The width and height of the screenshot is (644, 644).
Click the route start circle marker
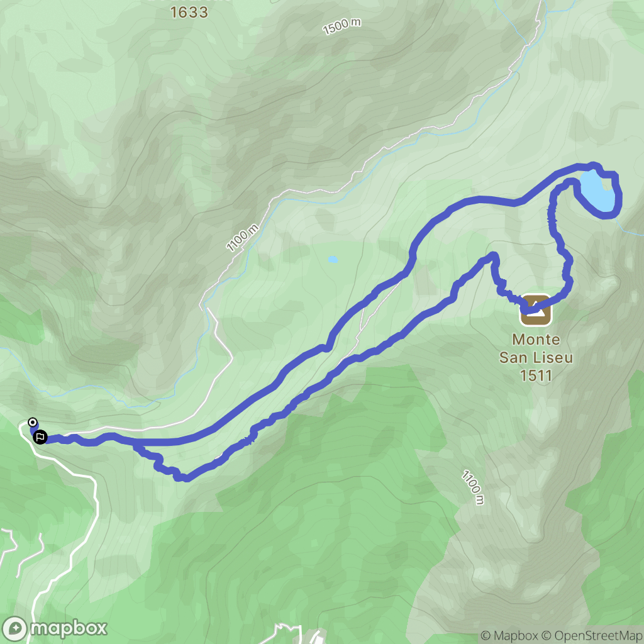[32, 422]
